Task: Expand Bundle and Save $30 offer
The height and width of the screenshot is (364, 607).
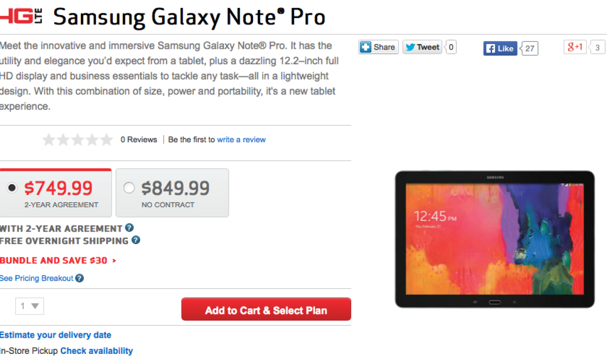Action: [x=58, y=260]
